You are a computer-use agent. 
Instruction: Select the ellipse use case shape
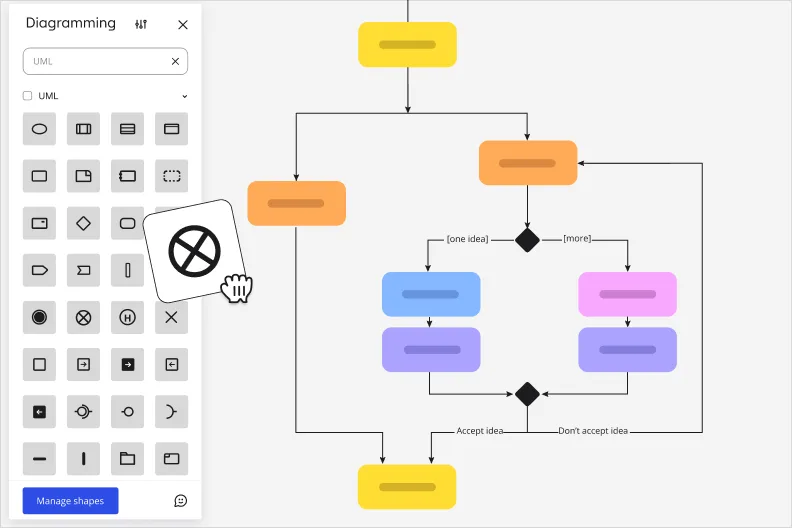pyautogui.click(x=40, y=129)
